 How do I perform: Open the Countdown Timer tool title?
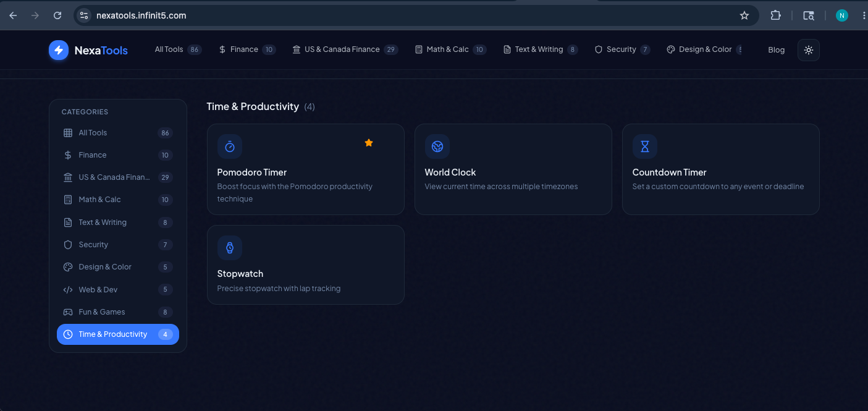coord(669,172)
